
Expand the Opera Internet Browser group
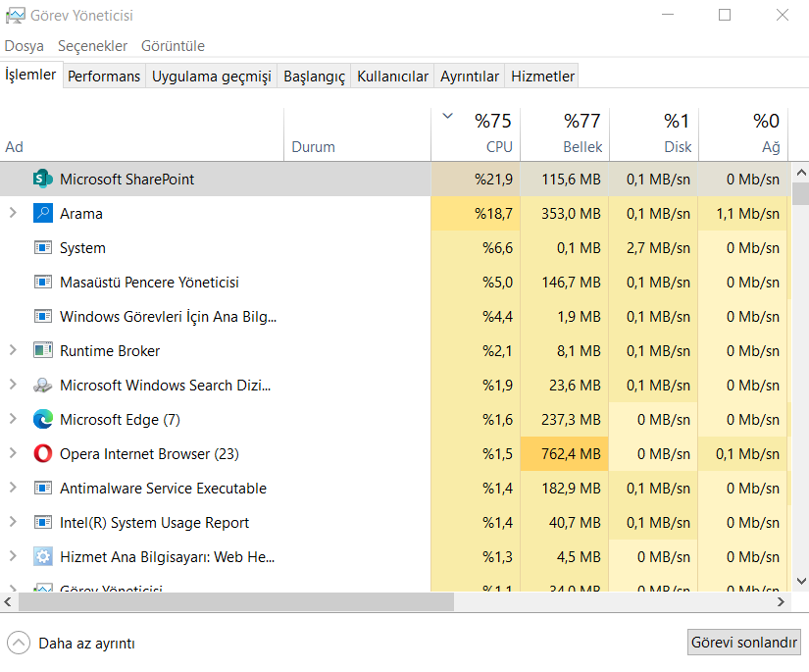(x=13, y=454)
